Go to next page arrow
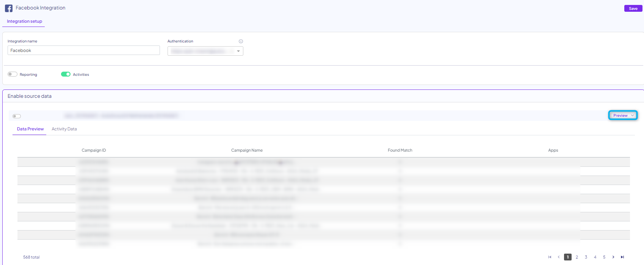644x265 pixels. tap(613, 257)
